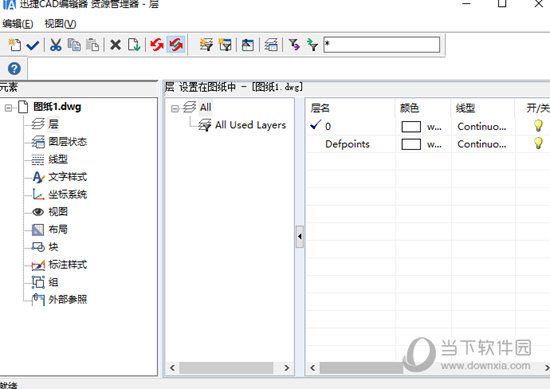550x389 pixels.
Task: Select 线型 in element tree
Action: click(x=58, y=159)
